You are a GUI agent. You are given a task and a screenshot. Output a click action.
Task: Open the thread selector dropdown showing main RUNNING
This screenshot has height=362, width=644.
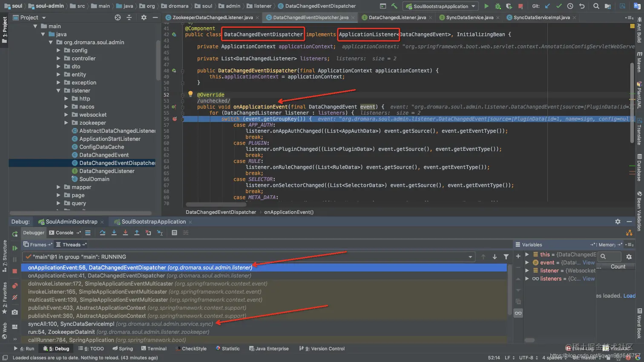(249, 257)
